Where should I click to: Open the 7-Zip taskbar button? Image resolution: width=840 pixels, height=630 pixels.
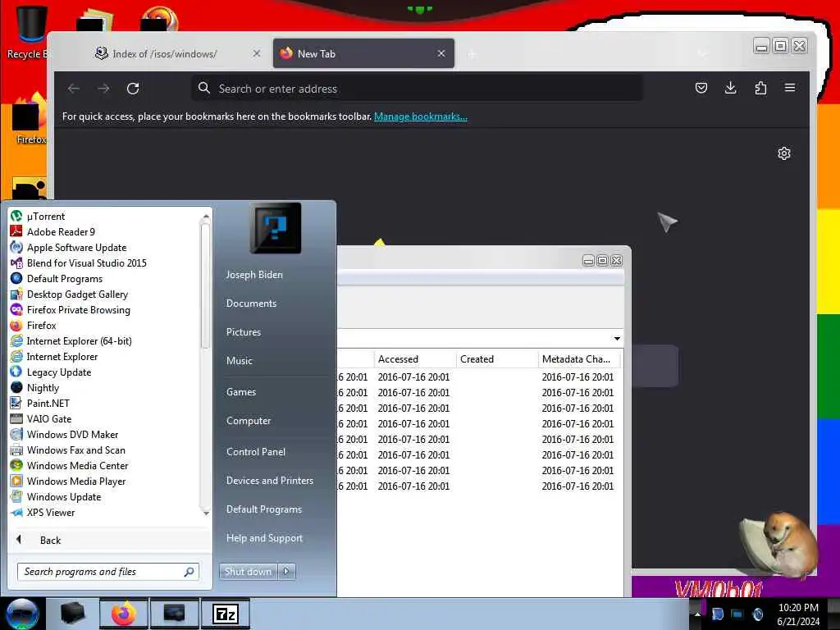click(x=225, y=614)
